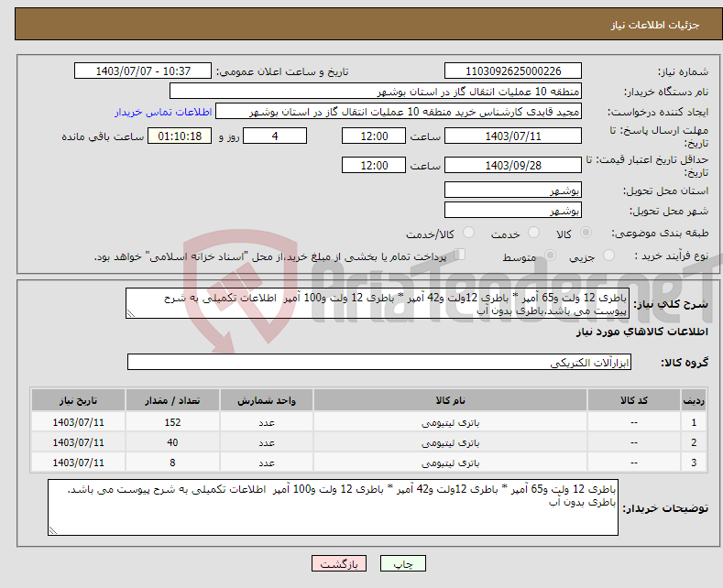This screenshot has height=588, width=723.
Task: Select the کالا/خدمت radio button
Action: (x=468, y=233)
